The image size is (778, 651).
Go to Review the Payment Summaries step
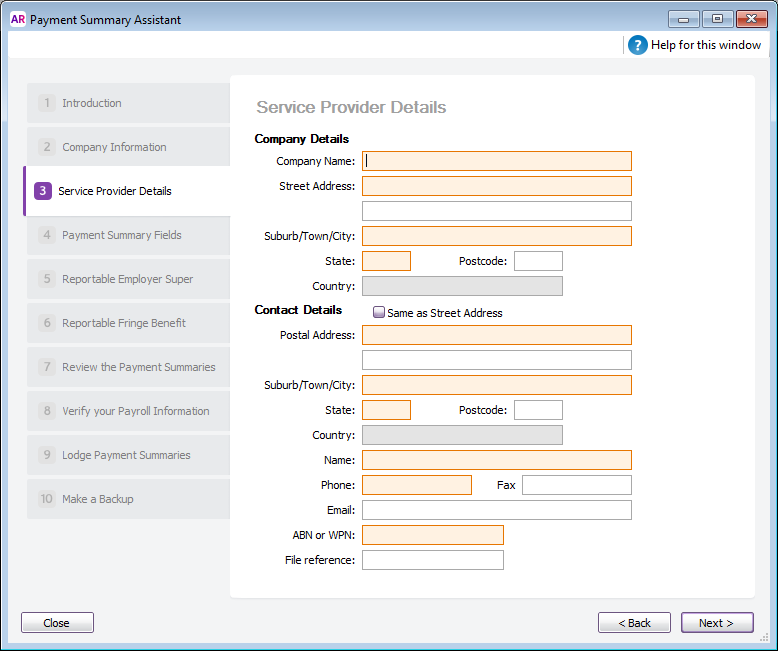point(129,367)
